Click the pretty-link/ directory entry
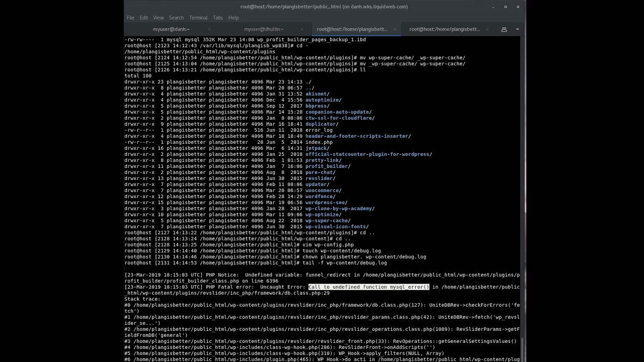The height and width of the screenshot is (362, 644). (324, 160)
